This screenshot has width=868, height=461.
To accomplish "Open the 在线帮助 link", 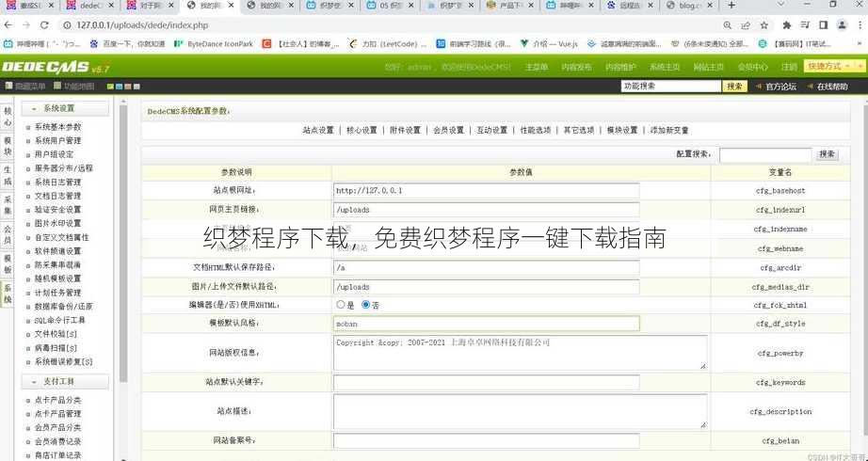I will tap(832, 87).
